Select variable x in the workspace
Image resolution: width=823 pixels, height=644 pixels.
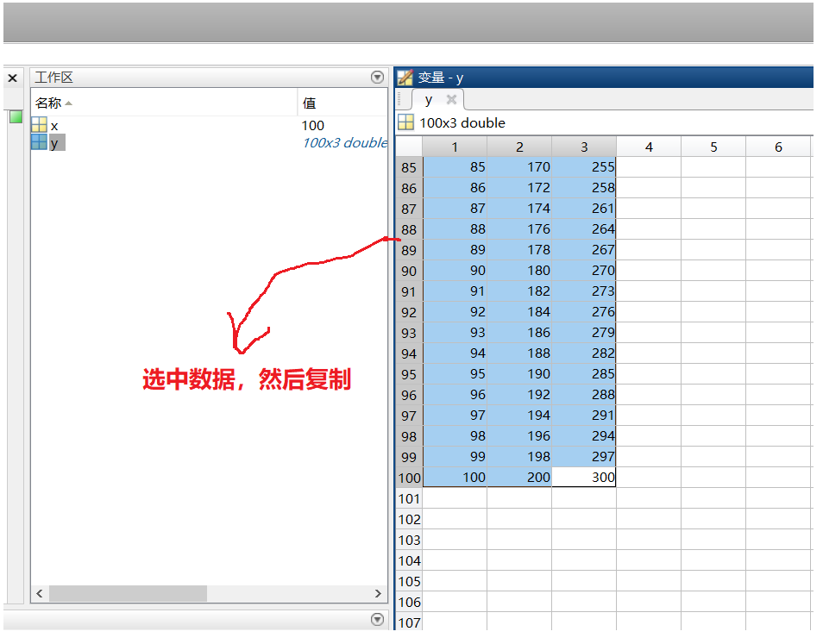(54, 126)
